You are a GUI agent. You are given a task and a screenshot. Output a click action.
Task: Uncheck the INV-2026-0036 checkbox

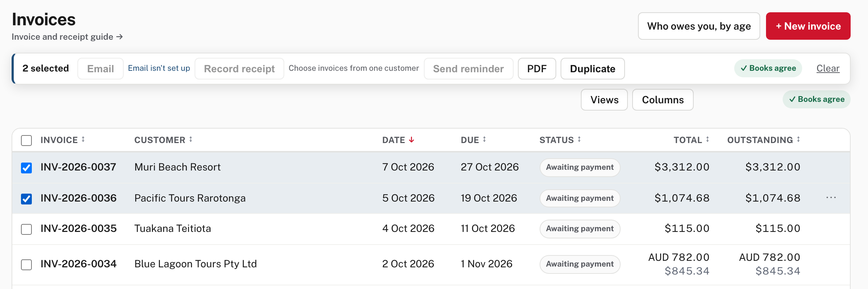click(26, 199)
